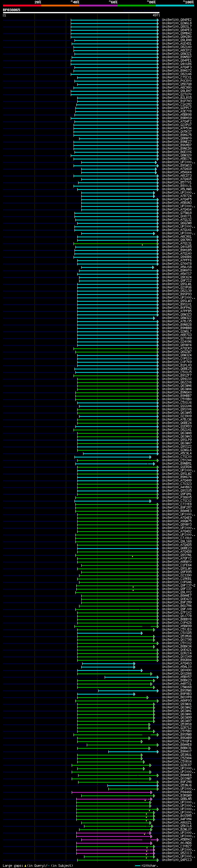Click the alignment bar for UniRef100_Q84PE2
197x868 pixels.
pyautogui.click(x=115, y=20)
